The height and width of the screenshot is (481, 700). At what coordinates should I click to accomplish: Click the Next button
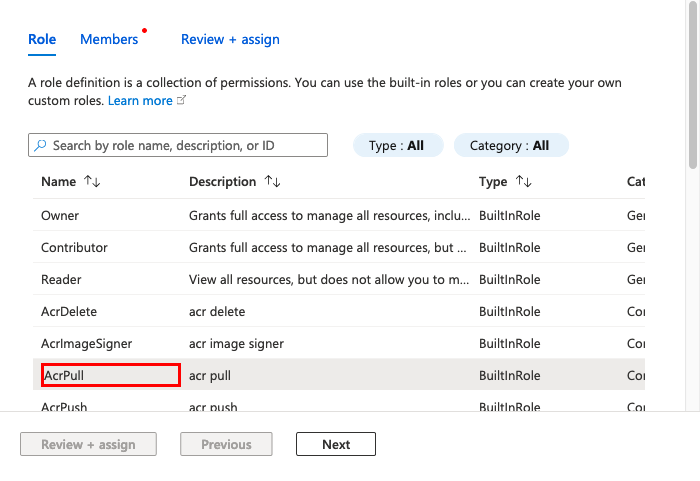click(336, 445)
